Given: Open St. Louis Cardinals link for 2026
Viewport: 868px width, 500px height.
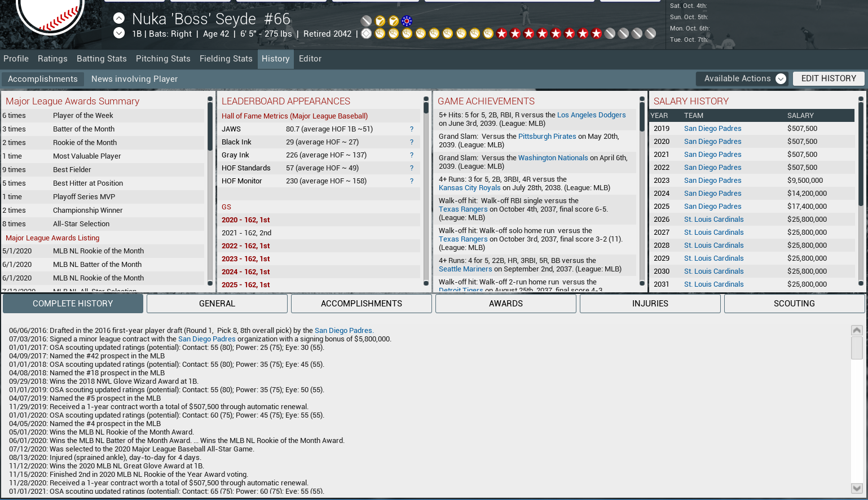Looking at the screenshot, I should pyautogui.click(x=713, y=220).
